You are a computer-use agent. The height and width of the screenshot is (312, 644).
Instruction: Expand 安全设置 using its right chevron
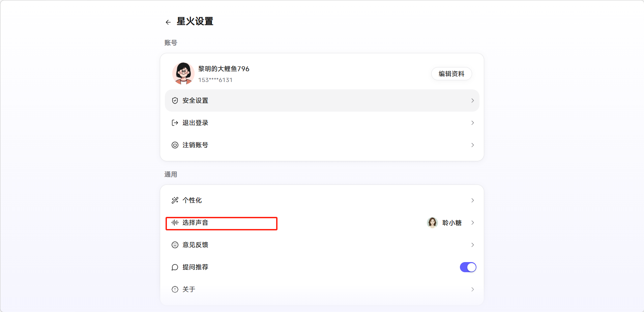(x=472, y=101)
